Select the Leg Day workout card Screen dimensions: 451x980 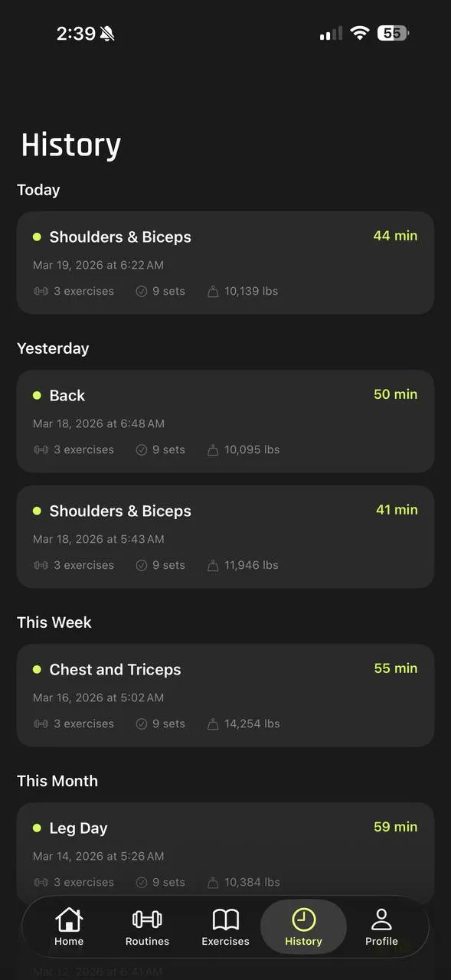coord(225,850)
